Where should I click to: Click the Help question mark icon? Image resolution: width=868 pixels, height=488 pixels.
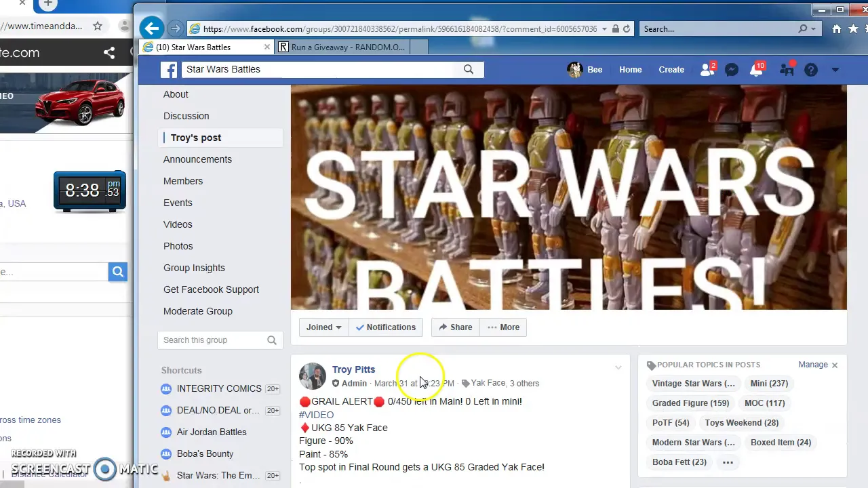(811, 69)
